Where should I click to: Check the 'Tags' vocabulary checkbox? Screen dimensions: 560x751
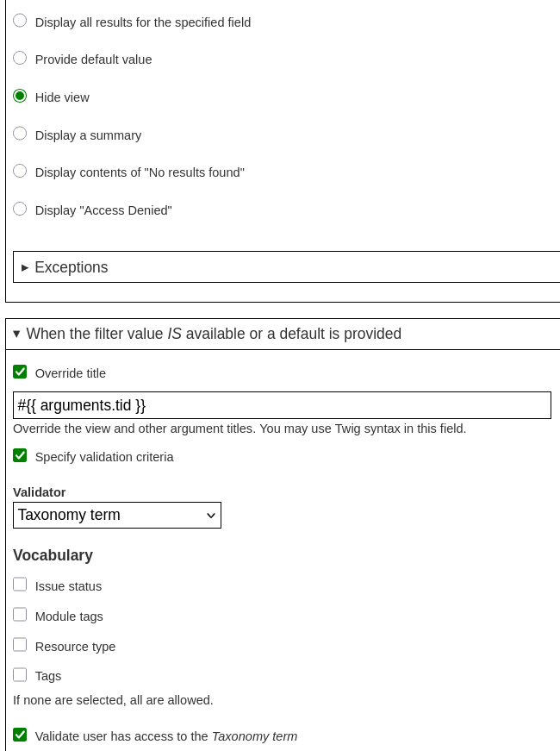coord(20,674)
